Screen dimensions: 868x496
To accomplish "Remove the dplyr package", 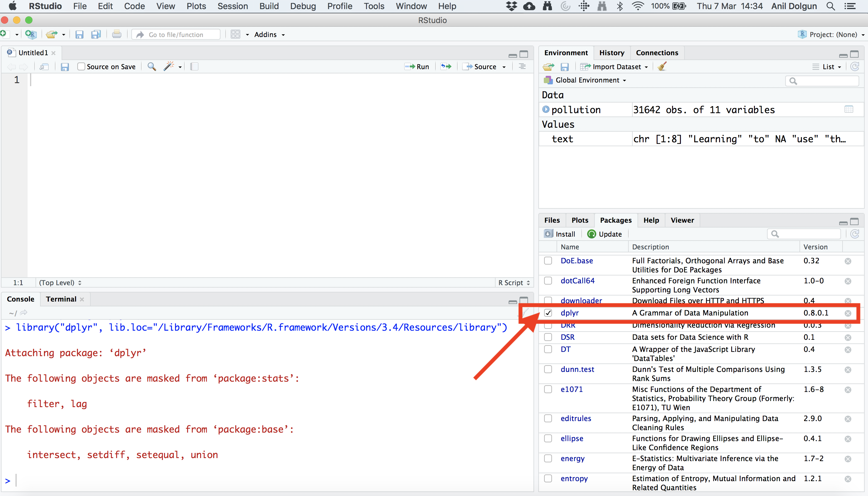I will click(x=848, y=313).
